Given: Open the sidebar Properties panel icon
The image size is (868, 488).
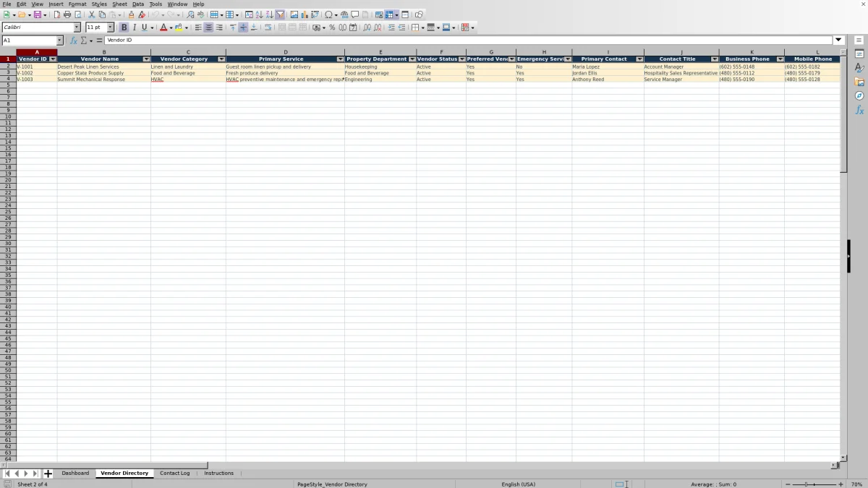Looking at the screenshot, I should [x=859, y=53].
